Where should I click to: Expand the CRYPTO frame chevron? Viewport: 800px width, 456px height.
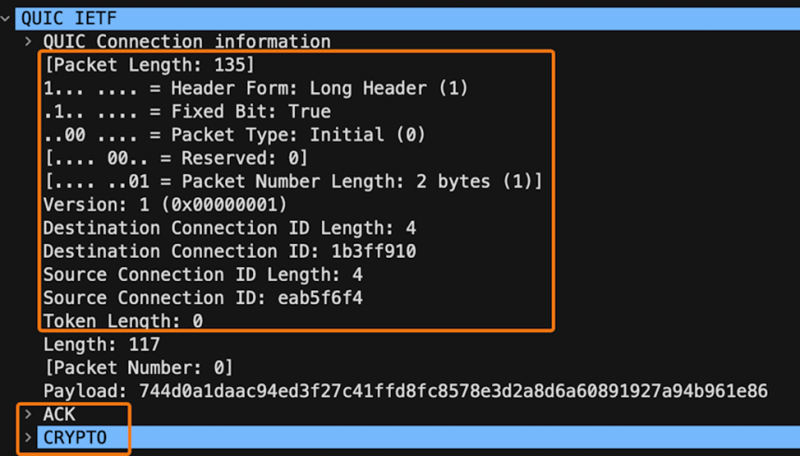point(28,438)
